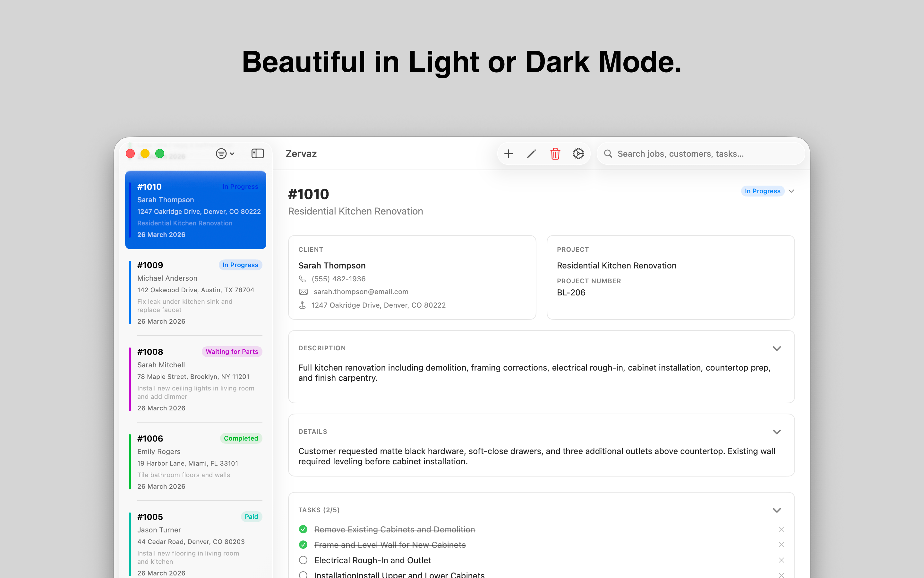Viewport: 924px width, 578px height.
Task: Click Waiting for Parts badge on #1008
Action: 232,352
